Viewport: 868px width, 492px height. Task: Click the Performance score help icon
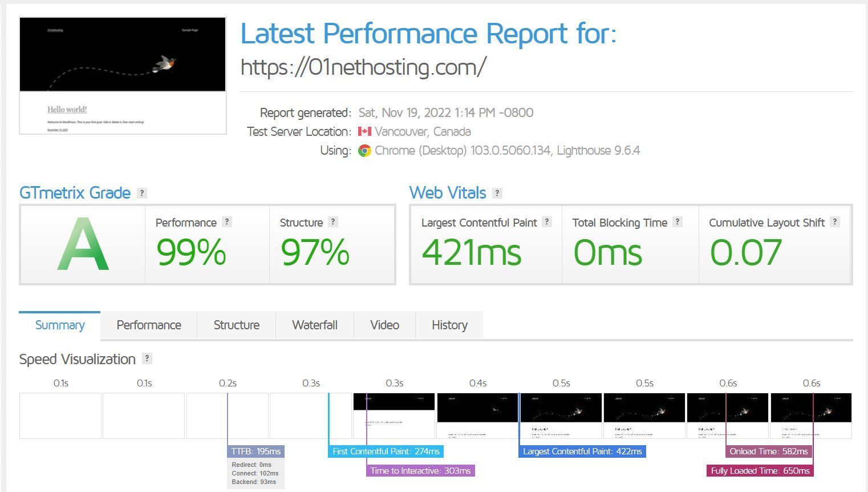click(227, 221)
